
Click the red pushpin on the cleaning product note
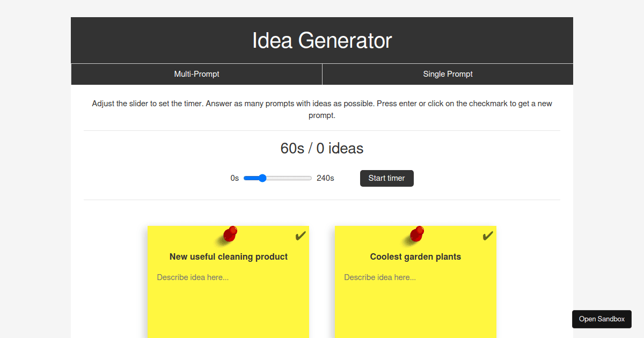click(x=230, y=234)
